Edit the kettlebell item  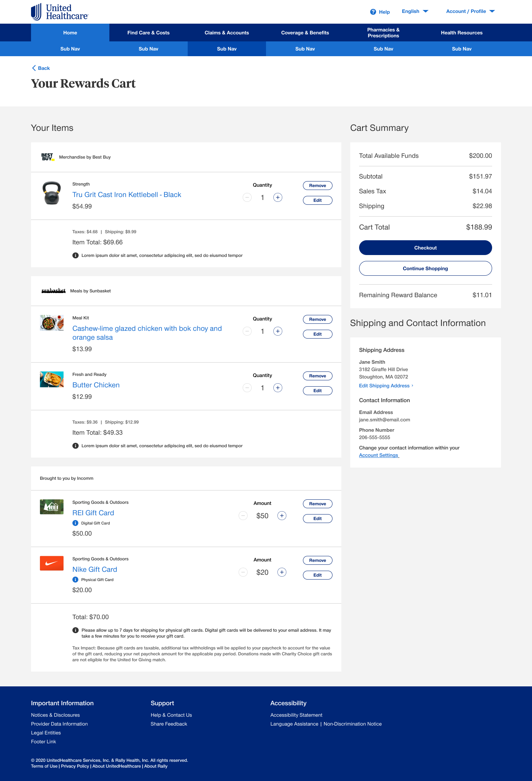(318, 200)
